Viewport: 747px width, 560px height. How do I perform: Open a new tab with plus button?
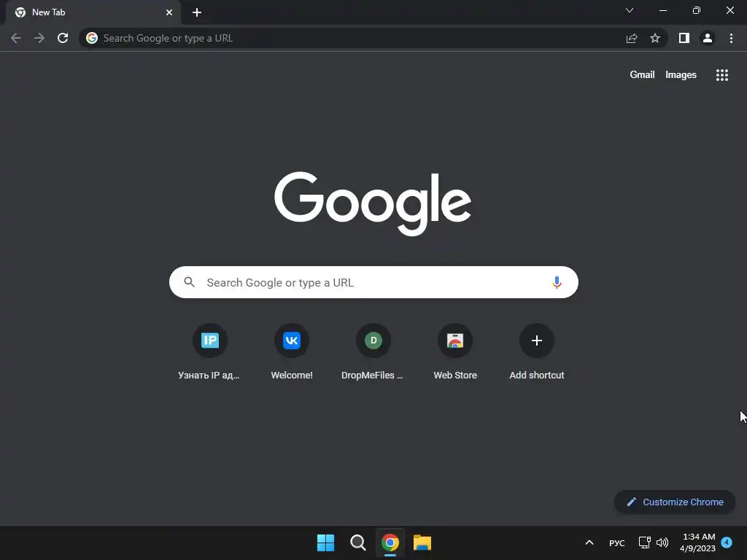(197, 12)
